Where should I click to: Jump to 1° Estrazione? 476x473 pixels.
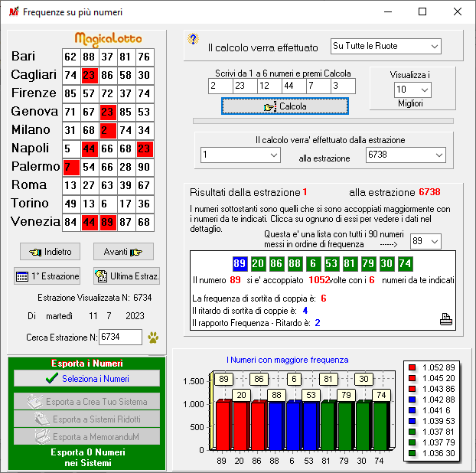[x=47, y=276]
